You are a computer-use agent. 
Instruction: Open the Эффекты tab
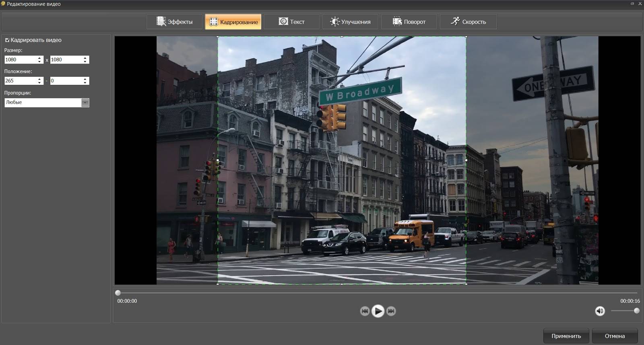point(175,22)
